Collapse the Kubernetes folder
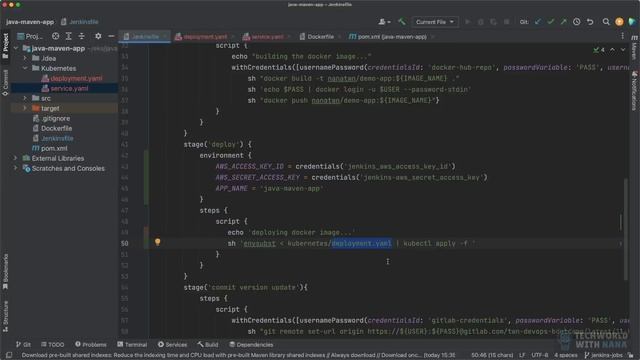The height and width of the screenshot is (360, 640). 25,68
